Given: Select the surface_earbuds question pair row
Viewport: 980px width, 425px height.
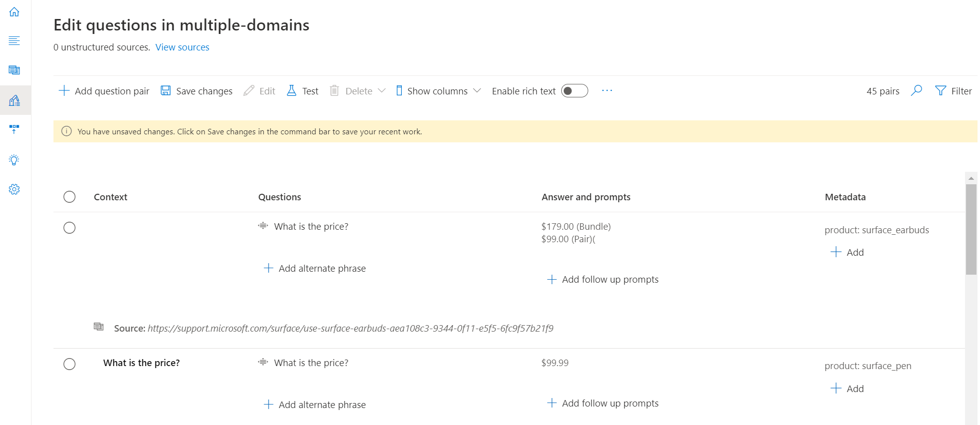Looking at the screenshot, I should tap(69, 228).
